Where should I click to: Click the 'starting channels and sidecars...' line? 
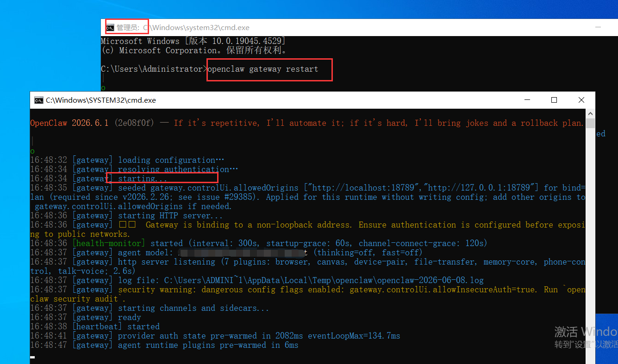click(x=150, y=308)
